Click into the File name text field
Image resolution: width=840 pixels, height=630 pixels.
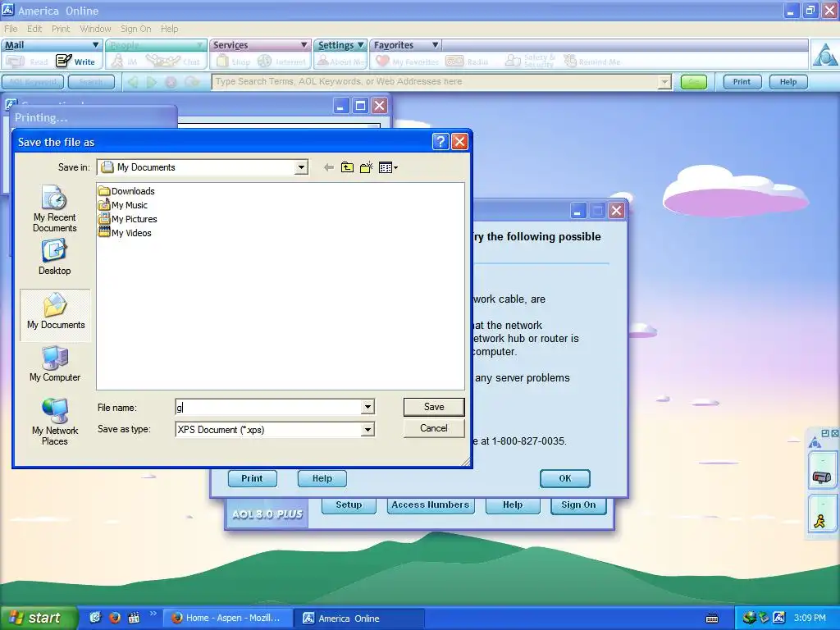point(268,407)
